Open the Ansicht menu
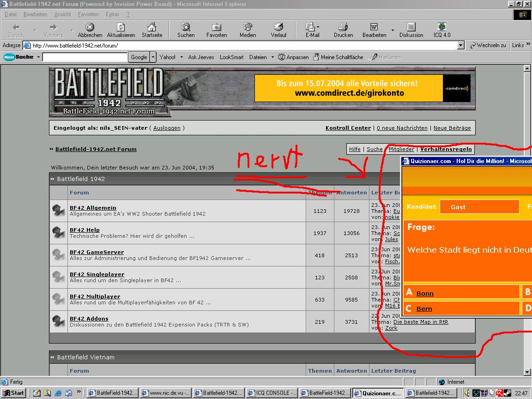The height and width of the screenshot is (399, 532). pos(62,14)
